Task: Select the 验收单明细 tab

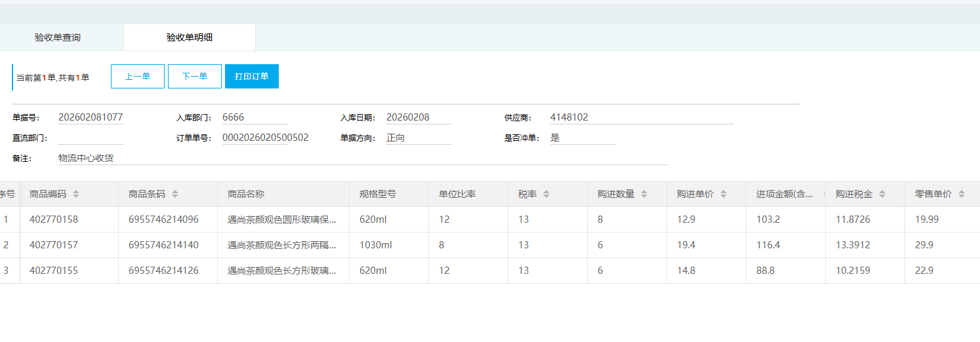Action: tap(189, 38)
